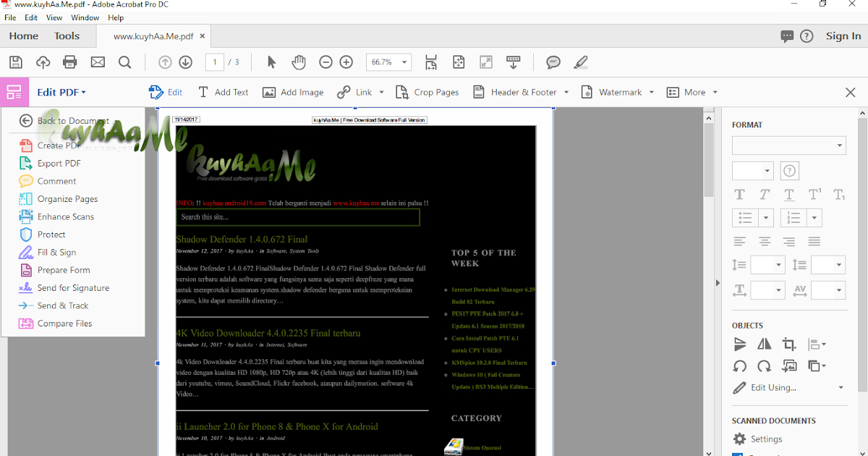This screenshot has width=868, height=456.
Task: Rotate object counterclockwise icon
Action: click(x=739, y=366)
